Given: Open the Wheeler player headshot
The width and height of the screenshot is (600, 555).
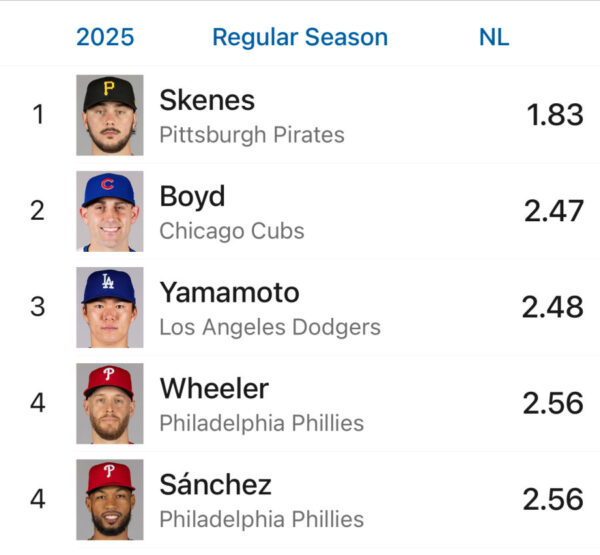Looking at the screenshot, I should [x=110, y=403].
